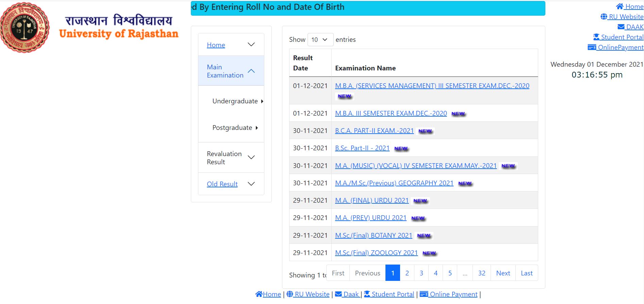644x304 pixels.
Task: Open M.Sc.(Final) BOTANY 2021 result
Action: (374, 235)
